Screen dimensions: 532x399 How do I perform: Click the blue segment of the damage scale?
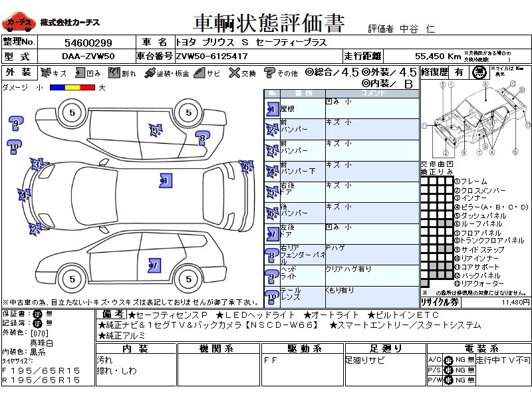57,88
